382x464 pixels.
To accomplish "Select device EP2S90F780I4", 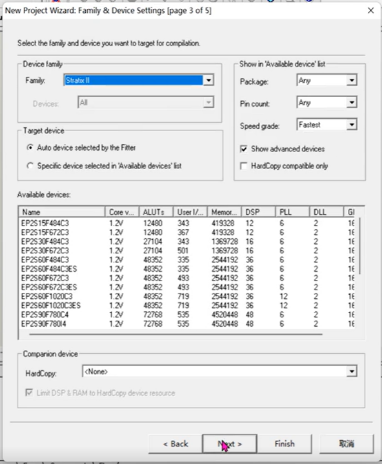I will click(44, 324).
